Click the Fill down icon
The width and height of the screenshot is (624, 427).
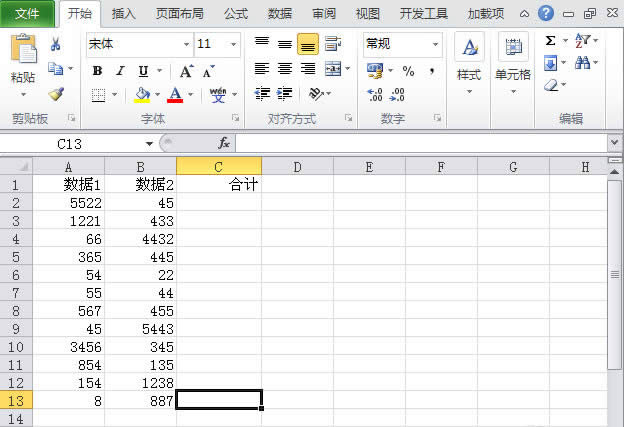(x=550, y=63)
